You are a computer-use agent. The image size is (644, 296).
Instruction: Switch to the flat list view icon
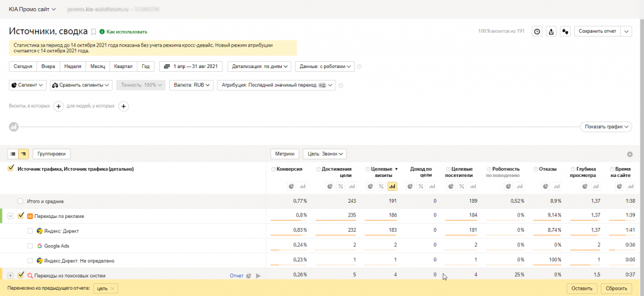click(13, 154)
